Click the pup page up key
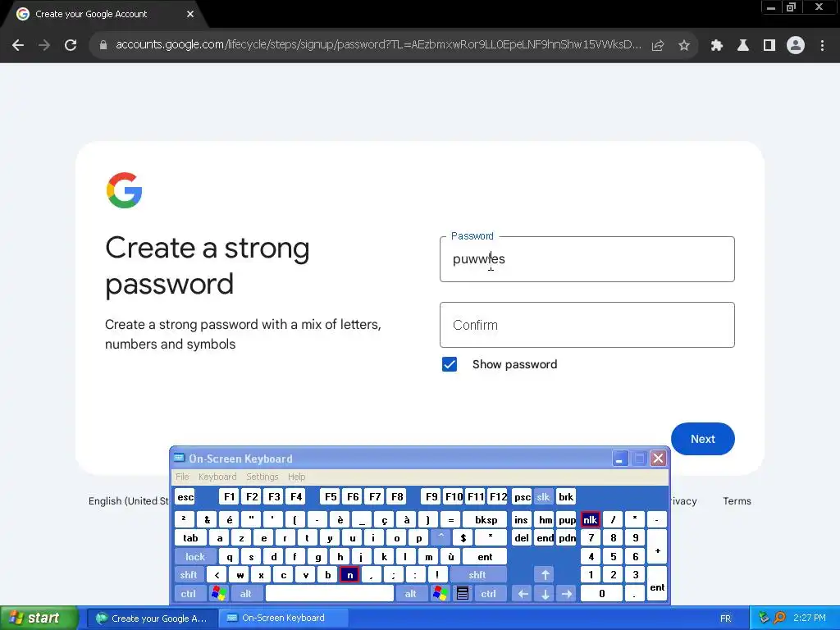Viewport: 840px width, 630px height. [x=567, y=519]
